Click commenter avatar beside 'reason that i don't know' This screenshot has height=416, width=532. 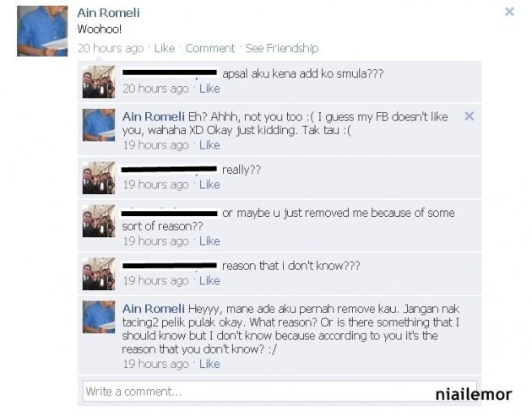pos(99,273)
